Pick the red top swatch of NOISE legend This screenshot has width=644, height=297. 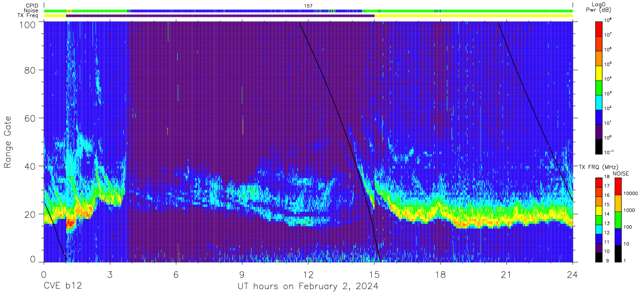[x=618, y=186]
